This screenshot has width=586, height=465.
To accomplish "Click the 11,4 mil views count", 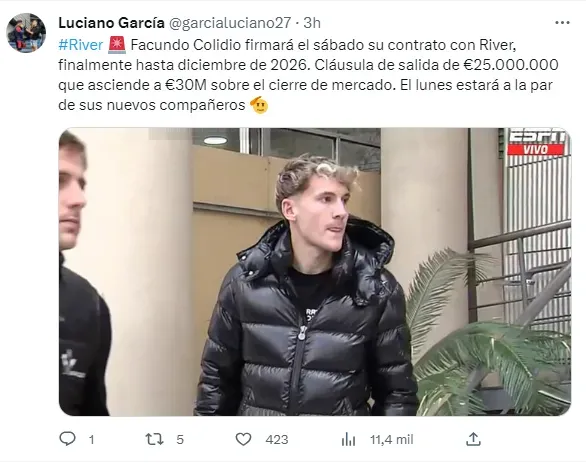I will [391, 440].
